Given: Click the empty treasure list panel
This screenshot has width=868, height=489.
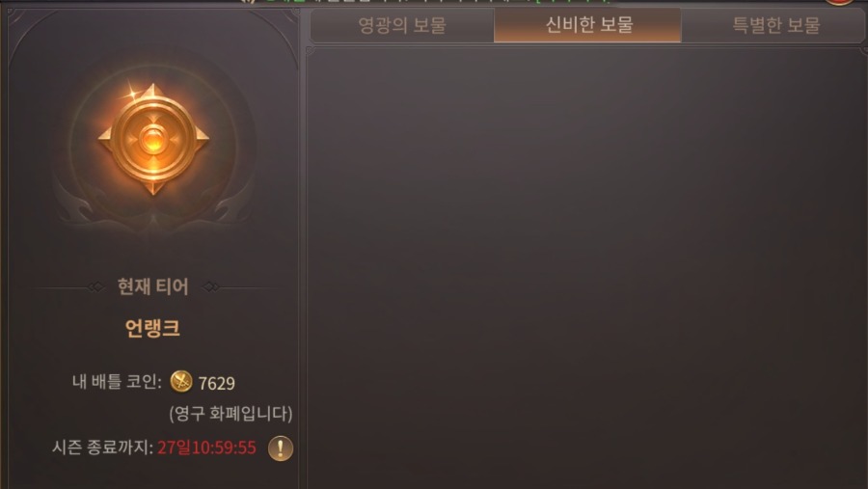Looking at the screenshot, I should point(586,268).
